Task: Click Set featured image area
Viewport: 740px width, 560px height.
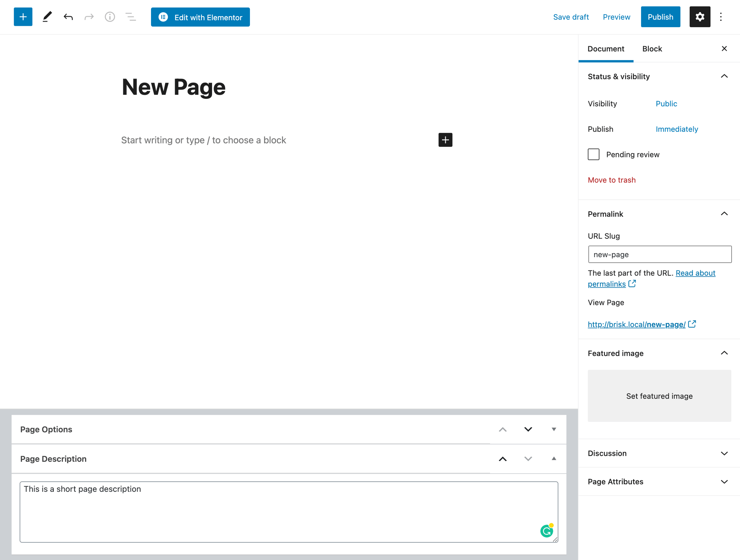Action: [659, 396]
